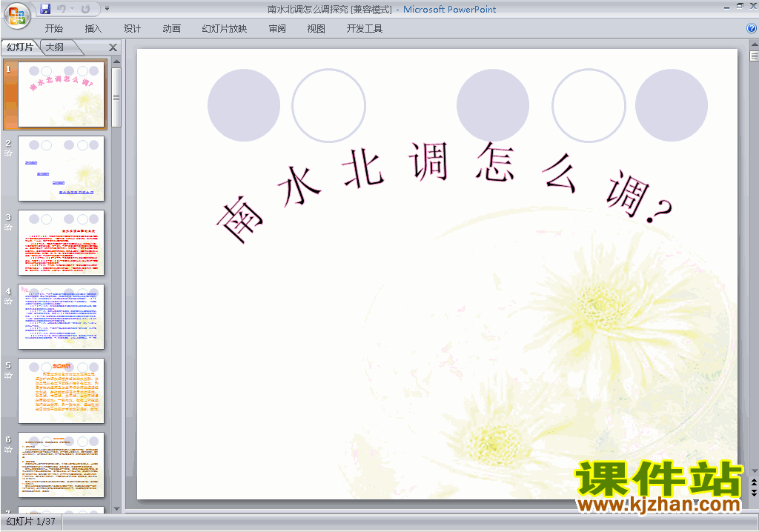Select slide 5 thumbnail with orange text
The image size is (759, 532).
tap(62, 390)
